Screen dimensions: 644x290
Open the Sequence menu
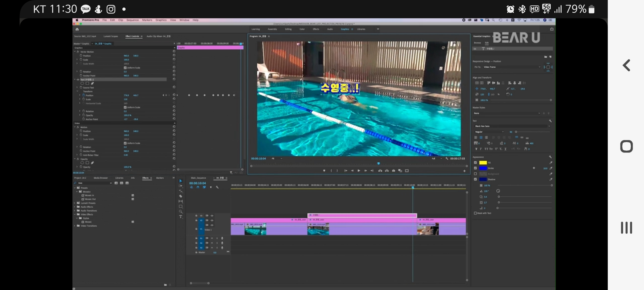click(x=133, y=20)
